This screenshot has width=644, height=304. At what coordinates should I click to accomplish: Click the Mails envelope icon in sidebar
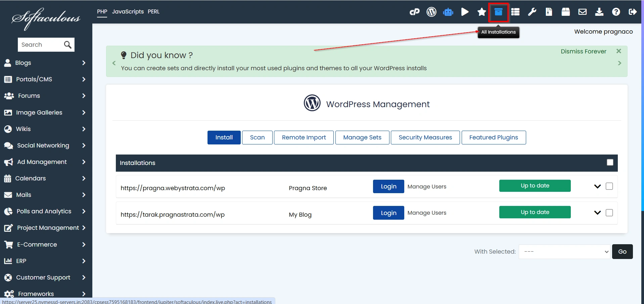pyautogui.click(x=8, y=195)
